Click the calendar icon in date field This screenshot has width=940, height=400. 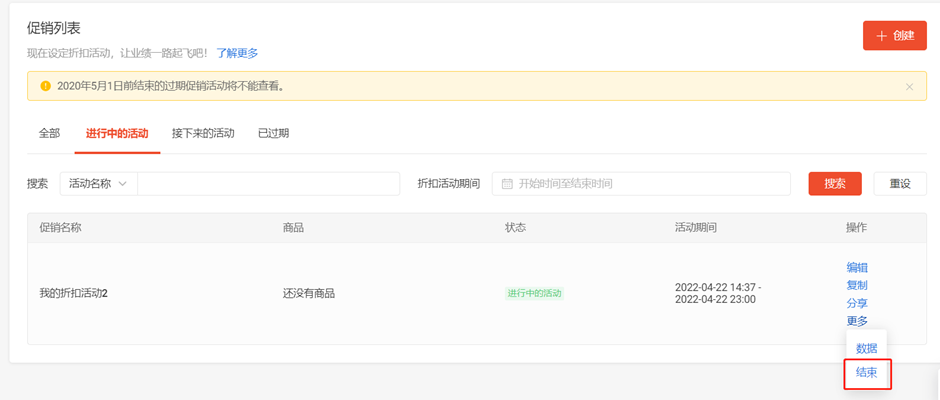pos(507,184)
